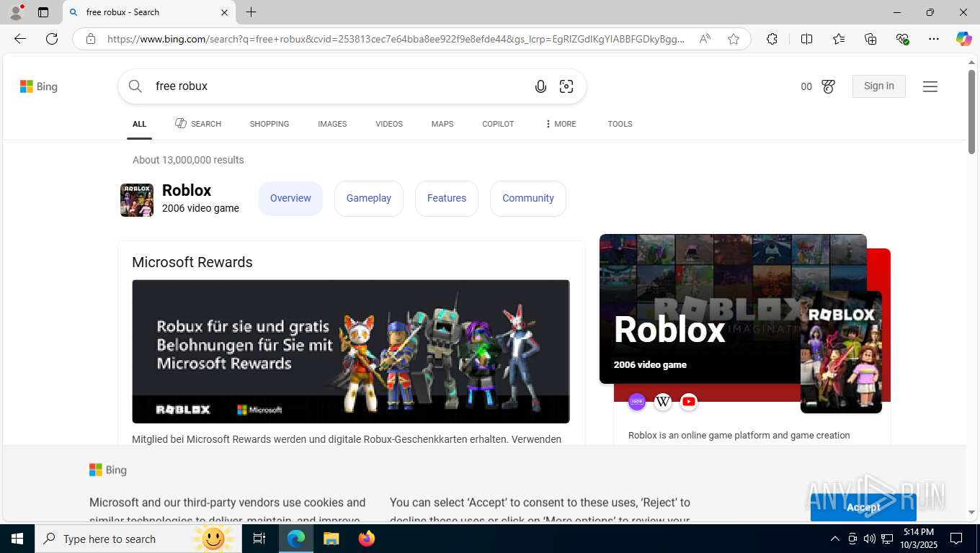Open the volume icon in system tray

[x=870, y=539]
